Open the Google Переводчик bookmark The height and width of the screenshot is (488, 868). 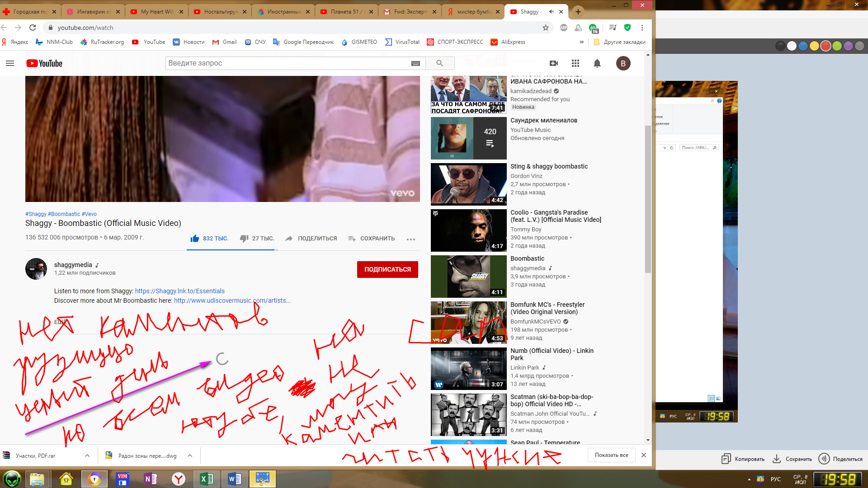coord(303,42)
